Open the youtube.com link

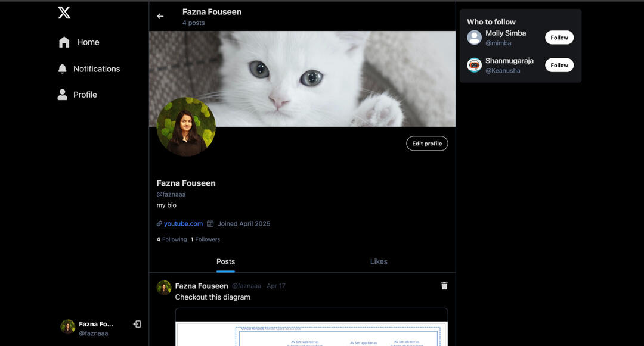click(x=183, y=224)
